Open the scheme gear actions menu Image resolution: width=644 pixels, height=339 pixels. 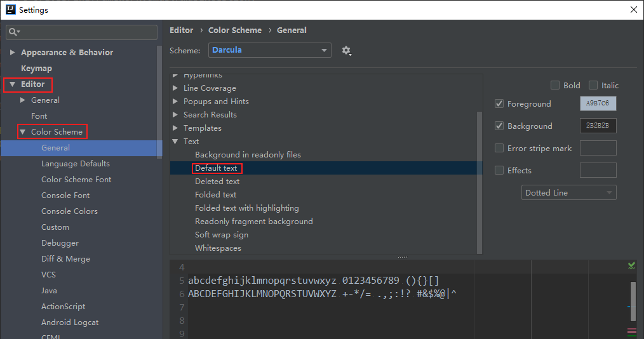coord(346,51)
